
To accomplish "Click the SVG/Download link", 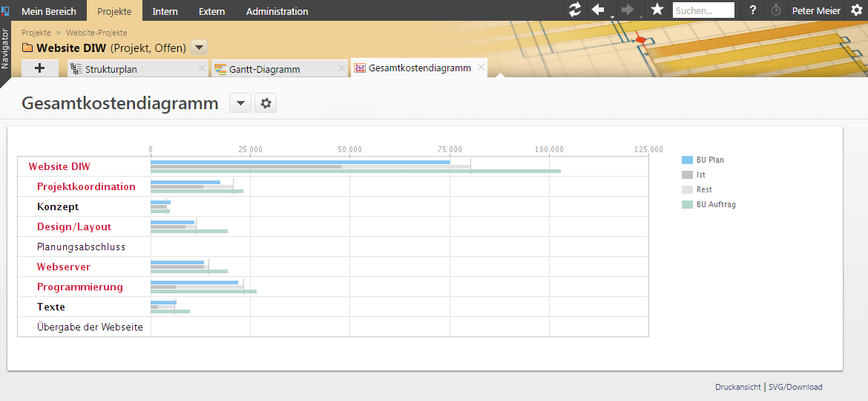I will click(x=795, y=387).
